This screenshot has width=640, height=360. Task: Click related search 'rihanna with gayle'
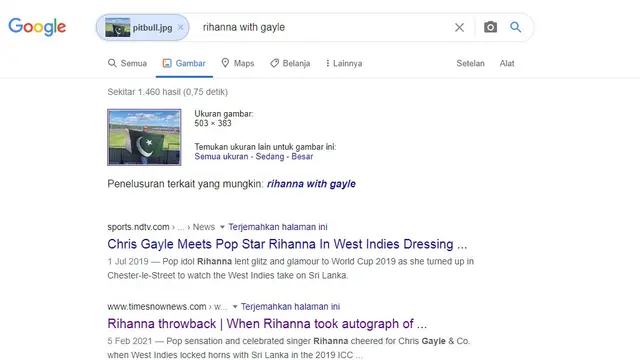click(311, 184)
